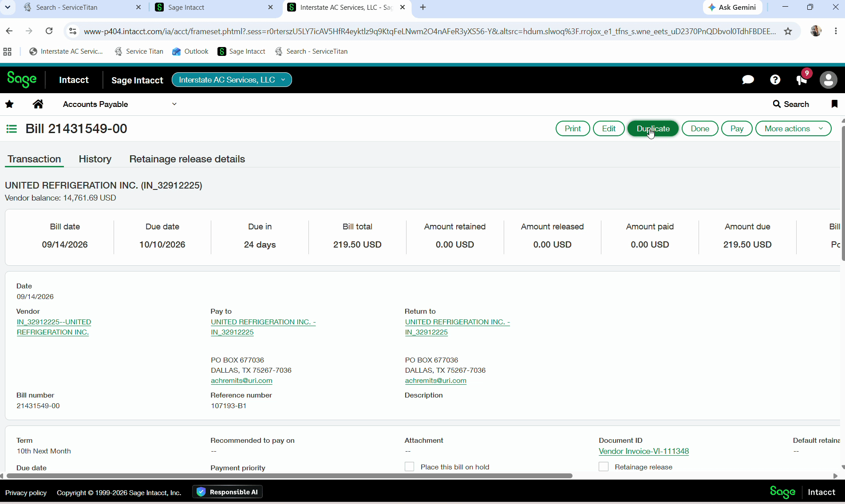
Task: Select the Bill number value 21431549-00
Action: click(x=38, y=406)
